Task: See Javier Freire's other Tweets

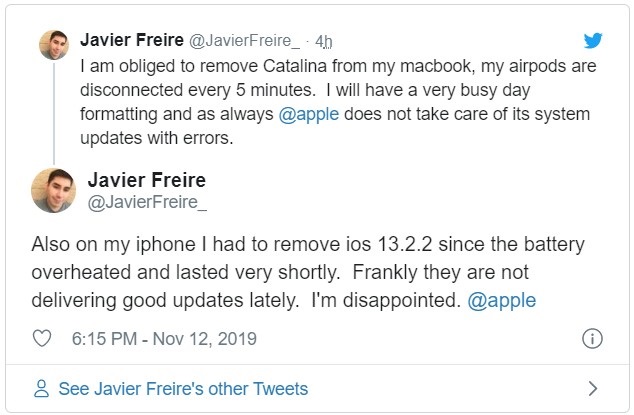Action: coord(183,388)
